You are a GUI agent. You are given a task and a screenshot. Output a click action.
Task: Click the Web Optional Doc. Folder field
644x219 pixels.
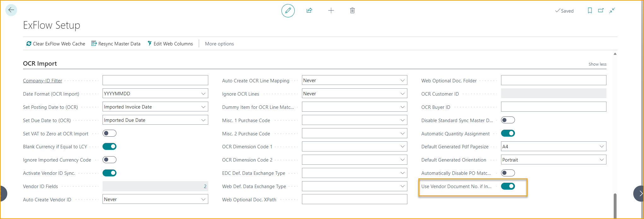(553, 80)
